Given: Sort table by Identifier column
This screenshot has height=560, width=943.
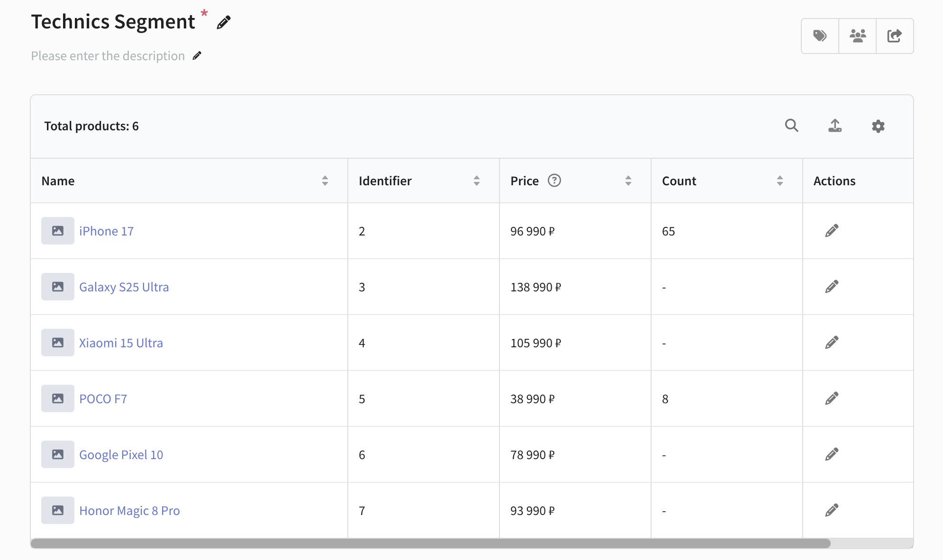Looking at the screenshot, I should [477, 181].
